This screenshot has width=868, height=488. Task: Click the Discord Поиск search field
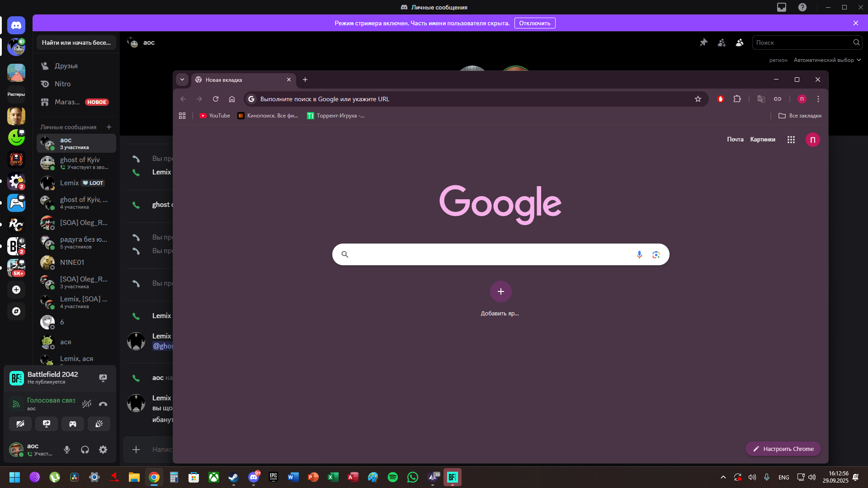pyautogui.click(x=807, y=42)
